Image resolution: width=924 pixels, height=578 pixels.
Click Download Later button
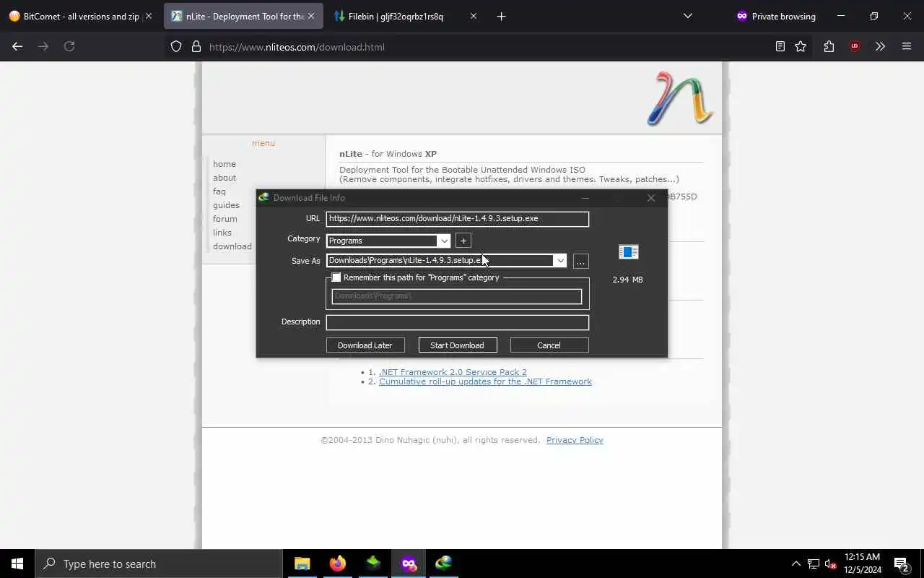tap(365, 345)
